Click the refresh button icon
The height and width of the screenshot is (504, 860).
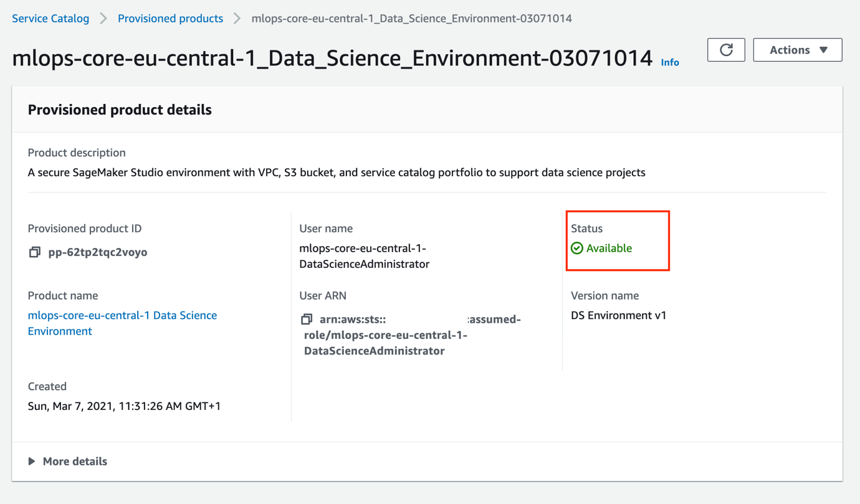(x=726, y=50)
